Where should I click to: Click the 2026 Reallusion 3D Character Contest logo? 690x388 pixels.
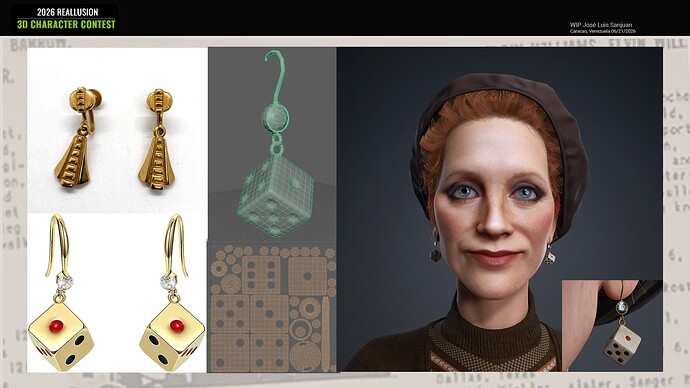coord(66,18)
